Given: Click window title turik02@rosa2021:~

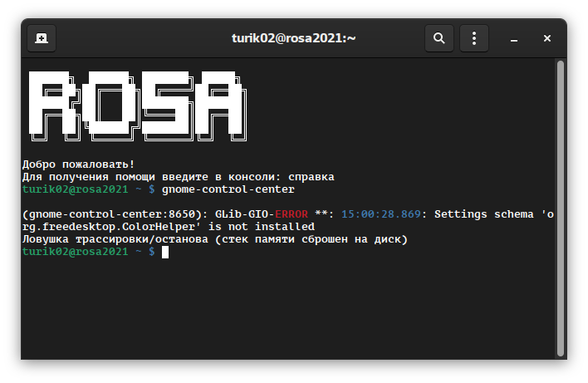Looking at the screenshot, I should (x=294, y=38).
